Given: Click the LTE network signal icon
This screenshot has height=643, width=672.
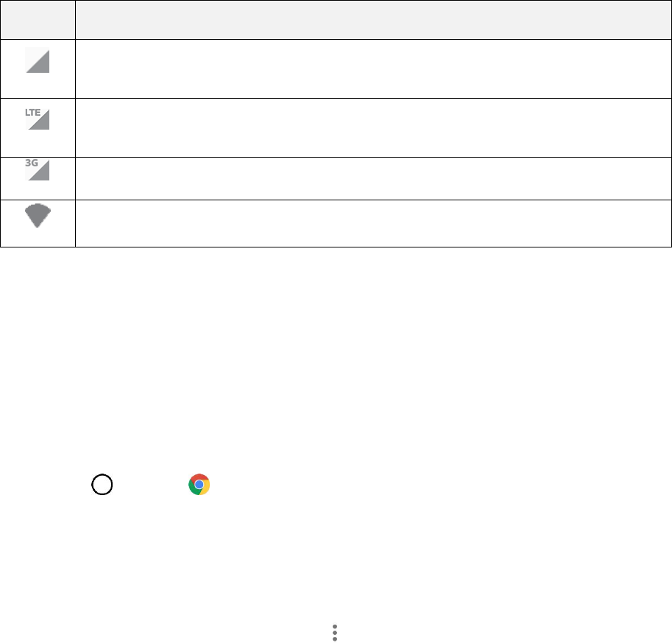Looking at the screenshot, I should (x=38, y=119).
